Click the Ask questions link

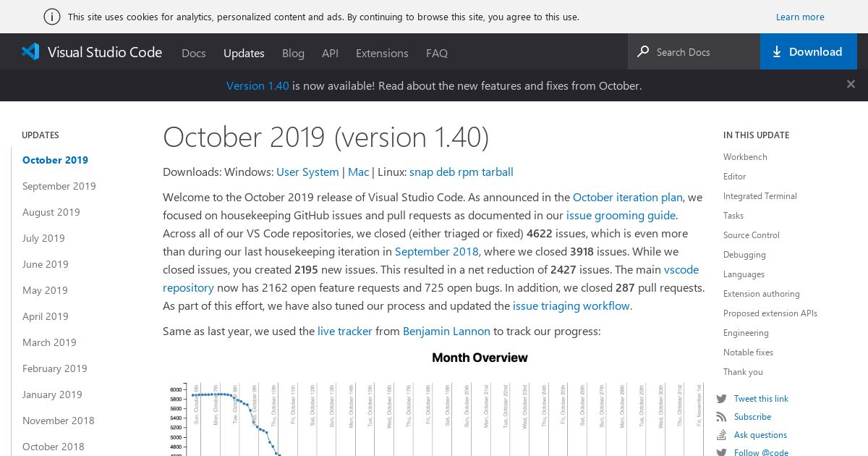coord(760,435)
